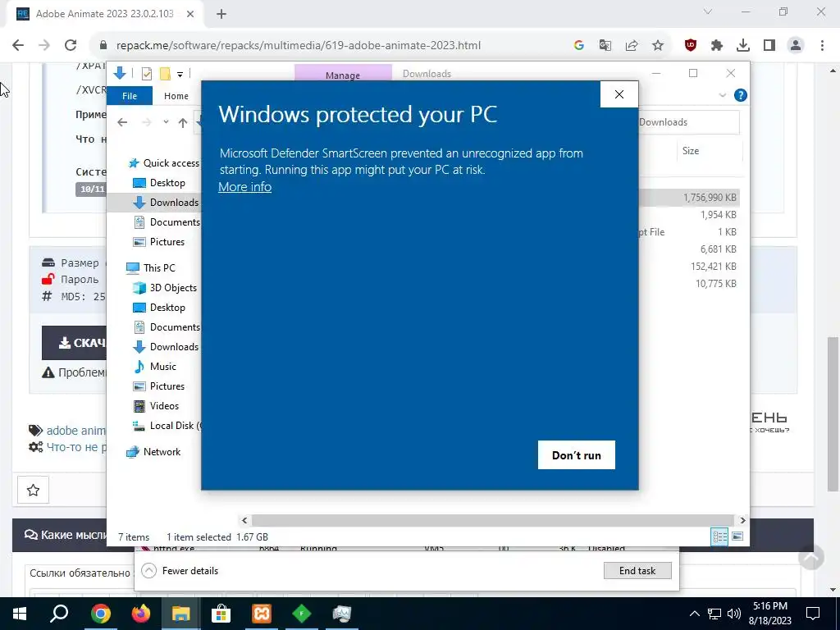Click Explorer horizontal scrollbar right arrow
The width and height of the screenshot is (840, 630).
point(742,520)
